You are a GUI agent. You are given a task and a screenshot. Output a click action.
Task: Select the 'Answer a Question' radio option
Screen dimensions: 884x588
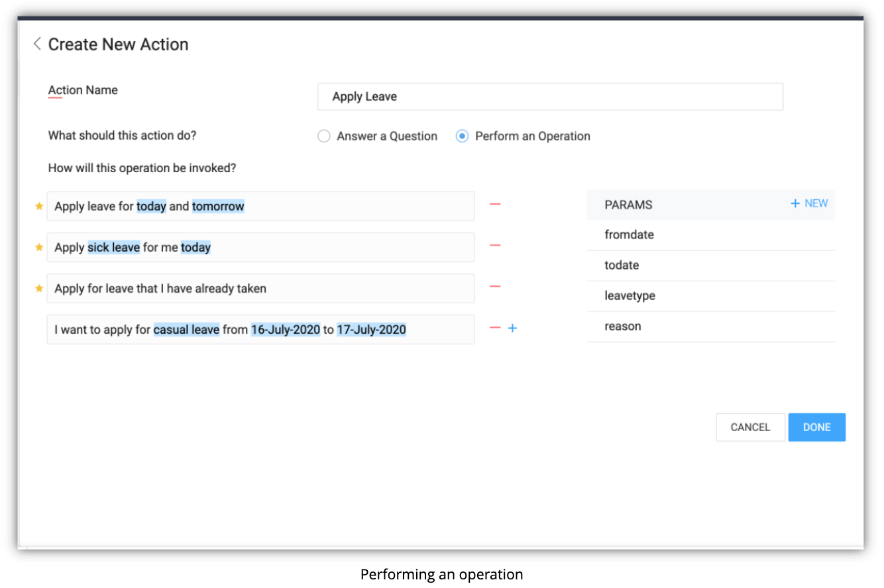(324, 136)
